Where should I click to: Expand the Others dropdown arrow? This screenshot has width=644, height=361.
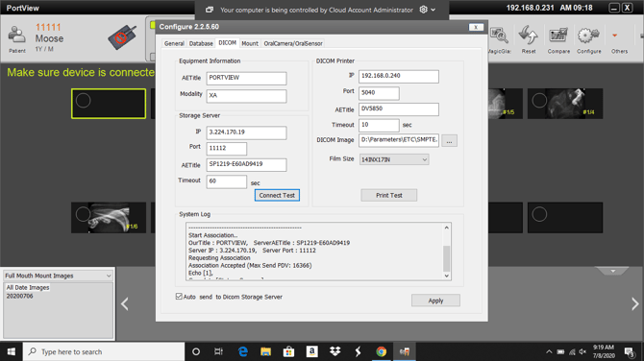tap(614, 36)
